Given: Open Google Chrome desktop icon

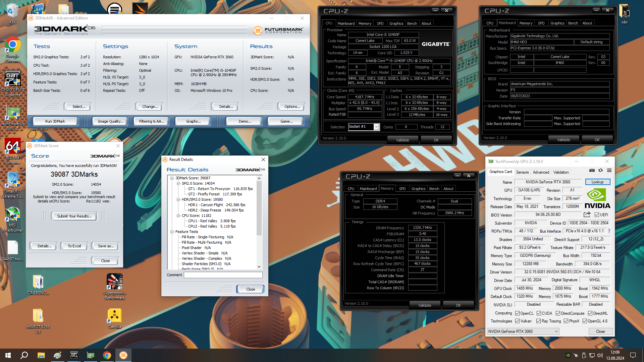Looking at the screenshot, I should coord(12,50).
